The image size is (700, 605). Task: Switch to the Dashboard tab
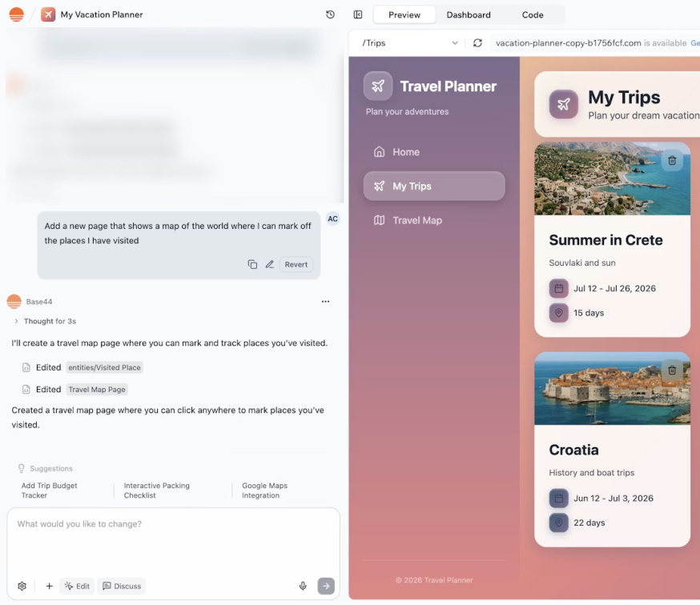pos(469,14)
